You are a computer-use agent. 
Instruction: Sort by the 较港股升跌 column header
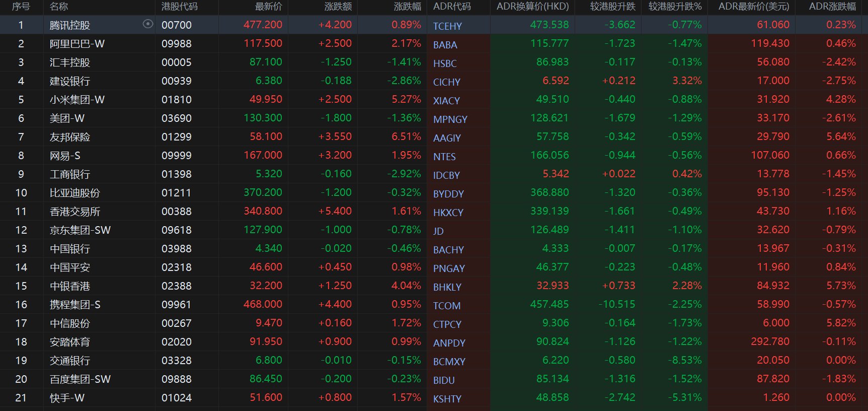[613, 7]
